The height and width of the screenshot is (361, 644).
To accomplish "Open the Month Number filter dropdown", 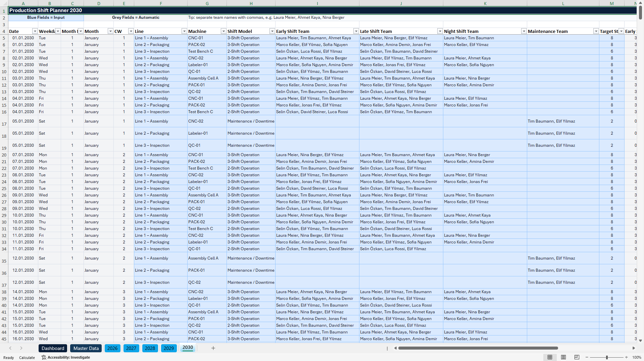I will tap(81, 31).
